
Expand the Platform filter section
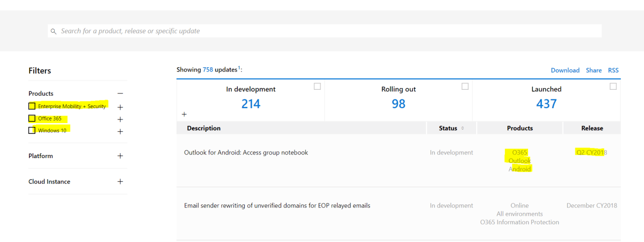click(x=120, y=156)
